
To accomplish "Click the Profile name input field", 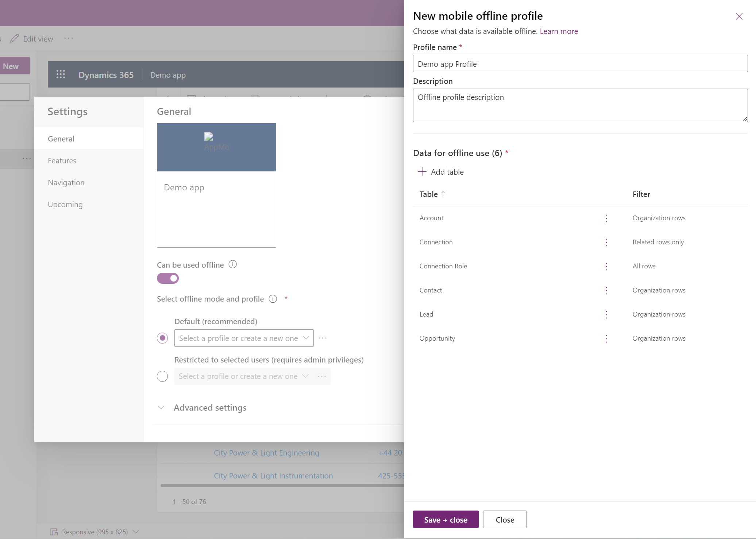I will (x=580, y=63).
